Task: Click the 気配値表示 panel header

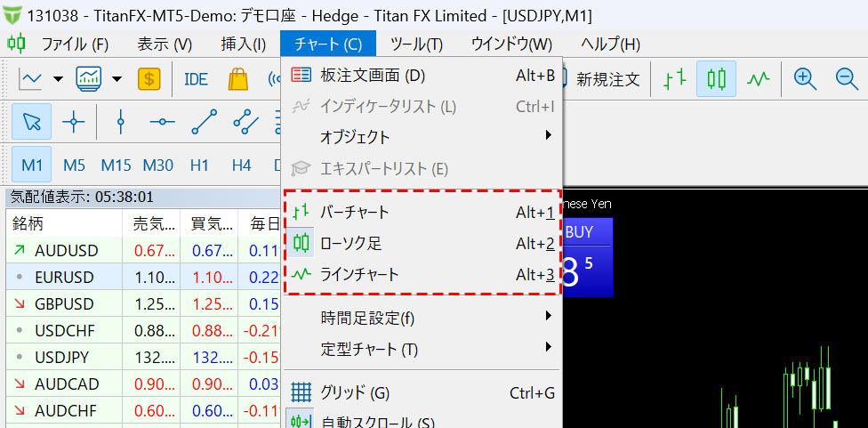Action: click(143, 198)
